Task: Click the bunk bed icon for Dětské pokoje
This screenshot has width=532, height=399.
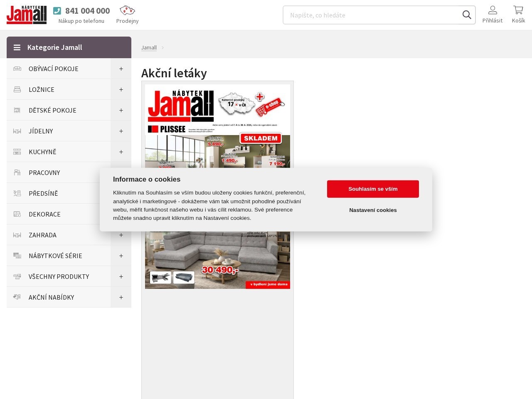Action: (x=17, y=110)
